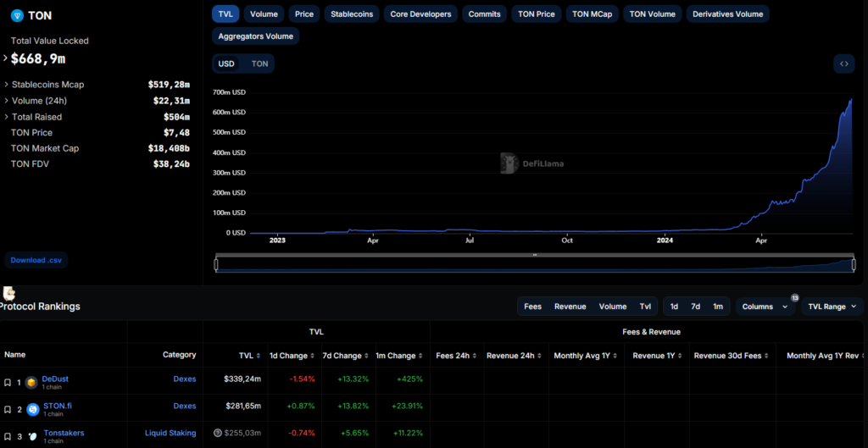This screenshot has width=868, height=448.
Task: Download the .csv data file
Action: tap(36, 260)
